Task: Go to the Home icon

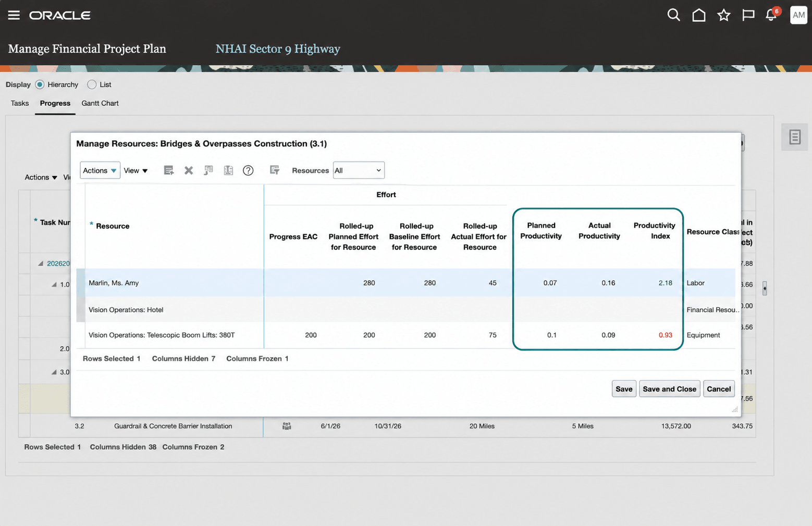Action: tap(698, 15)
